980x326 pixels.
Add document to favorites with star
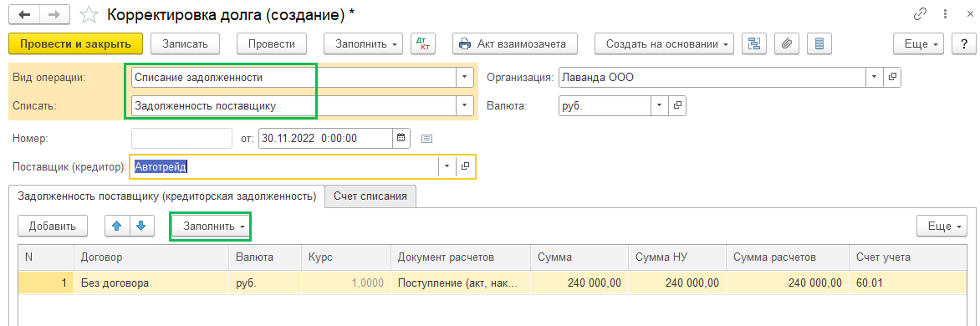click(89, 15)
